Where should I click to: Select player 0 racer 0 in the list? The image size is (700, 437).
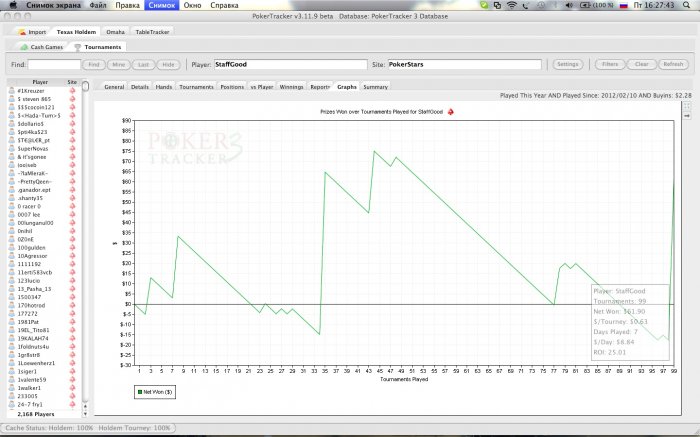(x=29, y=206)
